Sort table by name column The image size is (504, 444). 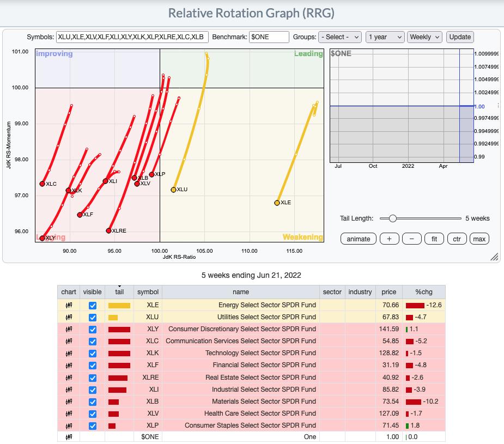tap(241, 291)
